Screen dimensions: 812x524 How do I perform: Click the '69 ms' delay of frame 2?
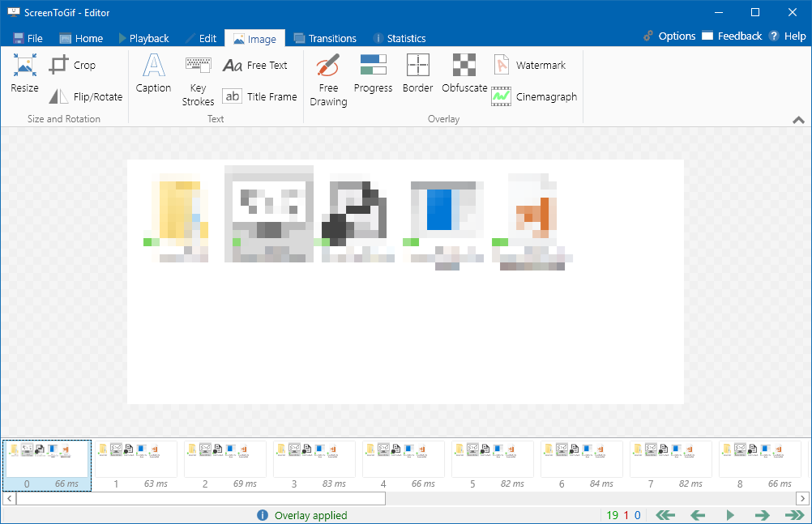coord(245,484)
